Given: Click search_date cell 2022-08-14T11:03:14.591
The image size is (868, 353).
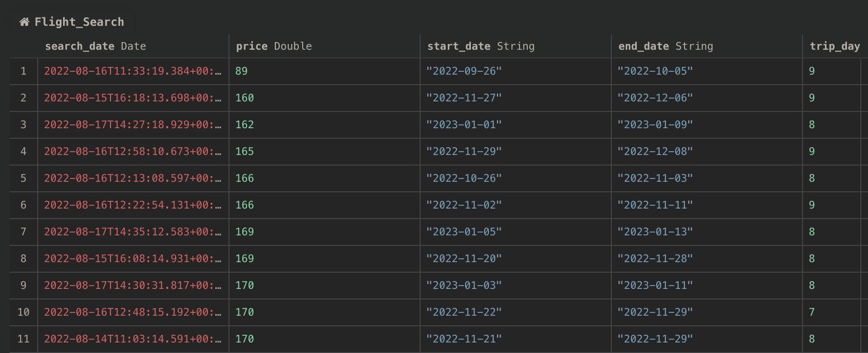Looking at the screenshot, I should [x=132, y=339].
